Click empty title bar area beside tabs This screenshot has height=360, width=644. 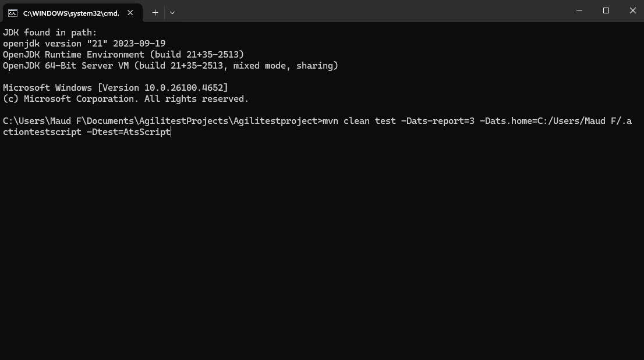tap(370, 10)
